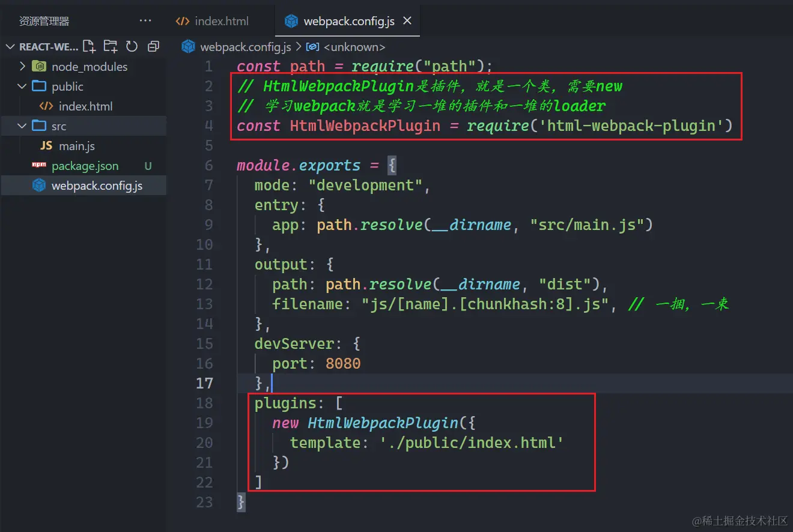Refresh the file explorer
This screenshot has width=793, height=532.
[132, 46]
